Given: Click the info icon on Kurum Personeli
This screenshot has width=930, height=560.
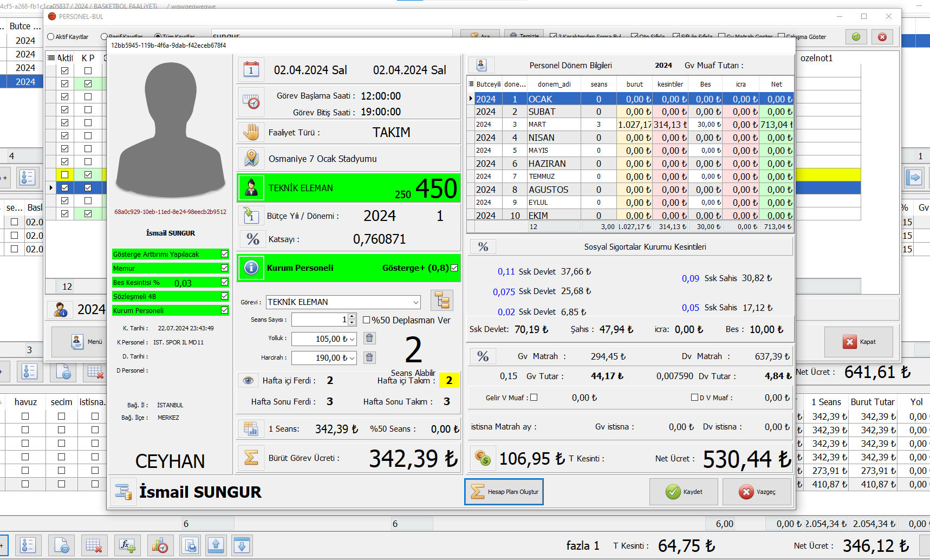Looking at the screenshot, I should pos(251,268).
